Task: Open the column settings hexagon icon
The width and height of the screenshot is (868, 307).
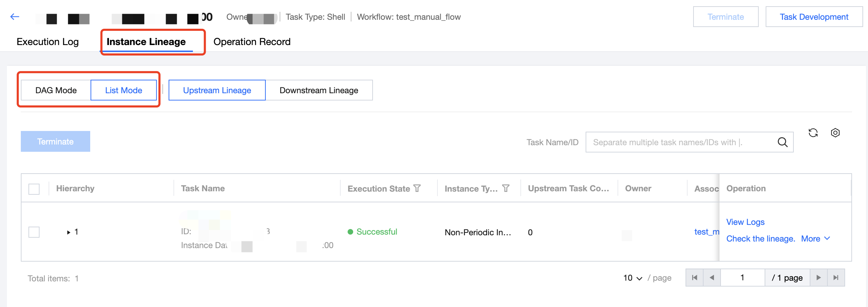Action: [x=835, y=133]
